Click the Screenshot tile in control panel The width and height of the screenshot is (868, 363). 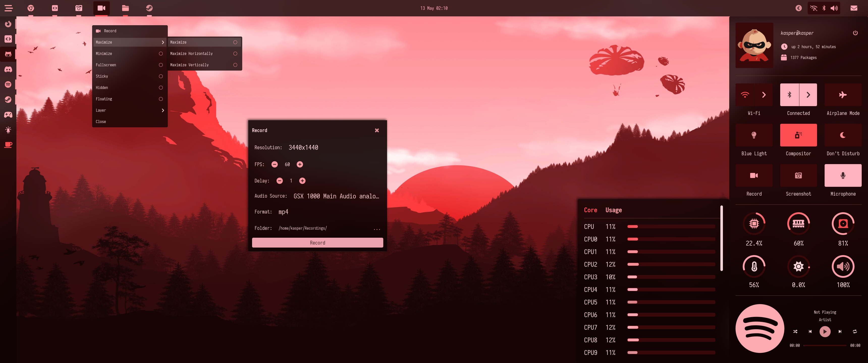(798, 175)
